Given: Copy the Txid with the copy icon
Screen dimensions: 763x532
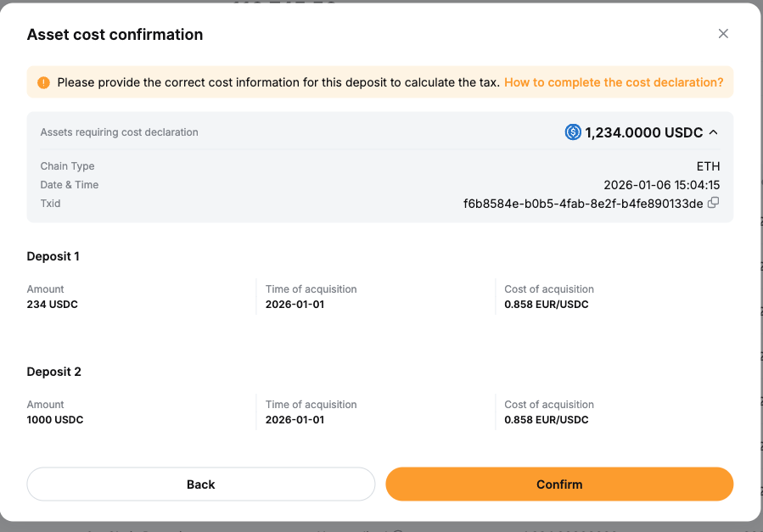Looking at the screenshot, I should pos(714,203).
